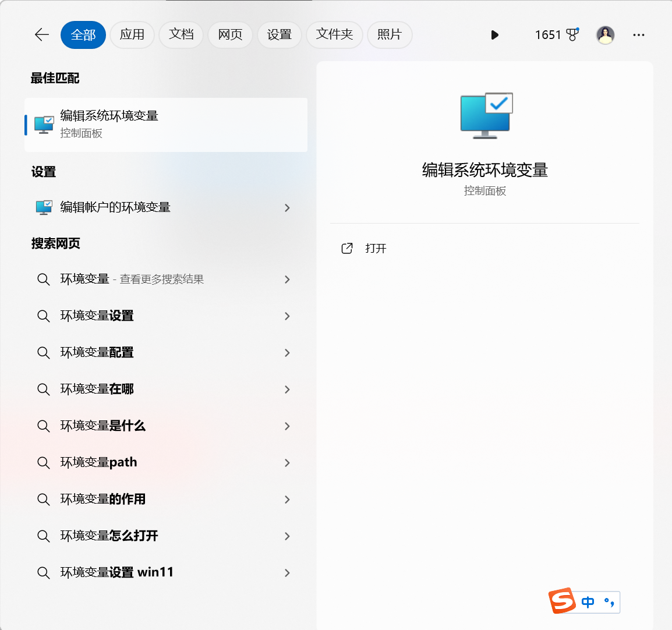Switch to the 文件夹 filter tab
Screen dimensions: 672x630
coord(334,35)
